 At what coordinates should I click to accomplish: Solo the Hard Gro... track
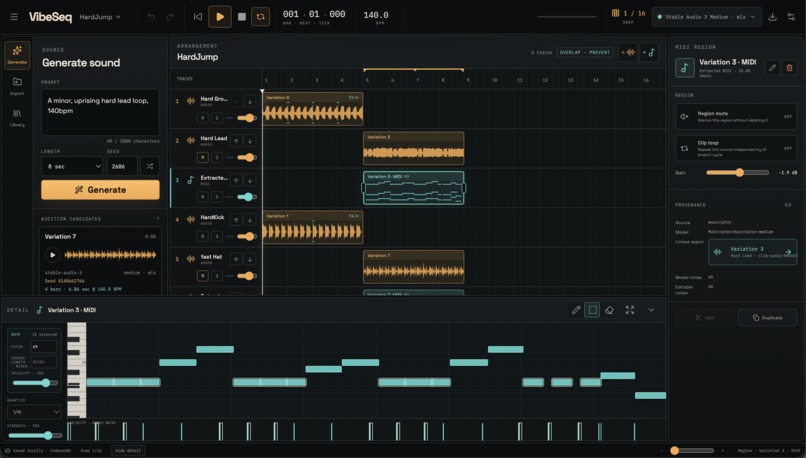(217, 118)
